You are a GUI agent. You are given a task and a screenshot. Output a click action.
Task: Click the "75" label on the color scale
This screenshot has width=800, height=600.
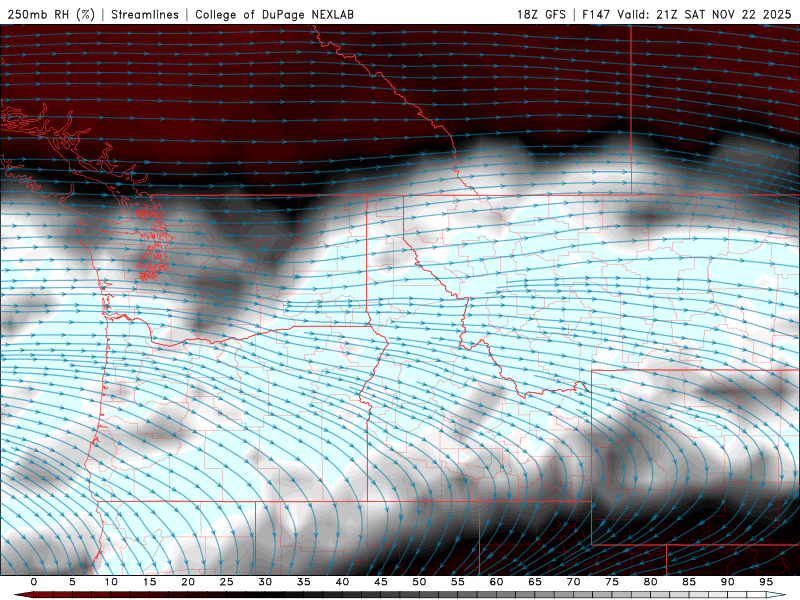pyautogui.click(x=612, y=582)
